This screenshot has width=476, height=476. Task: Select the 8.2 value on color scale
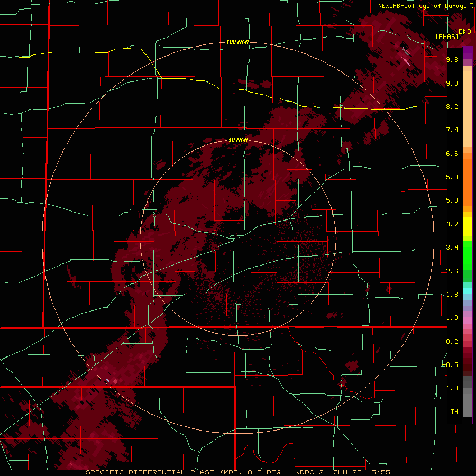(x=452, y=106)
